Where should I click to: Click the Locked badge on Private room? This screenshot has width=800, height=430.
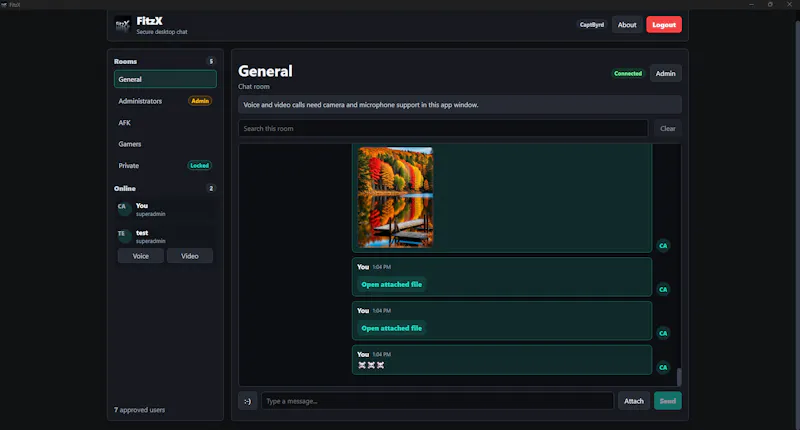pyautogui.click(x=199, y=166)
